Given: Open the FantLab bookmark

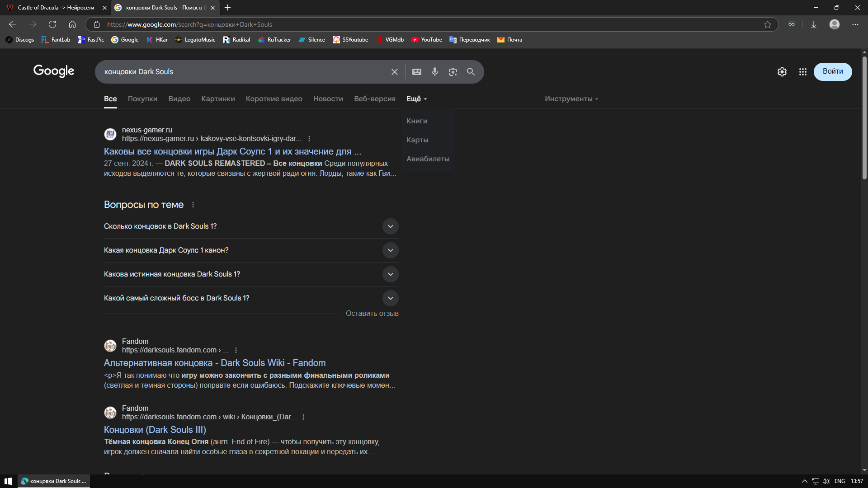Looking at the screenshot, I should click(56, 40).
